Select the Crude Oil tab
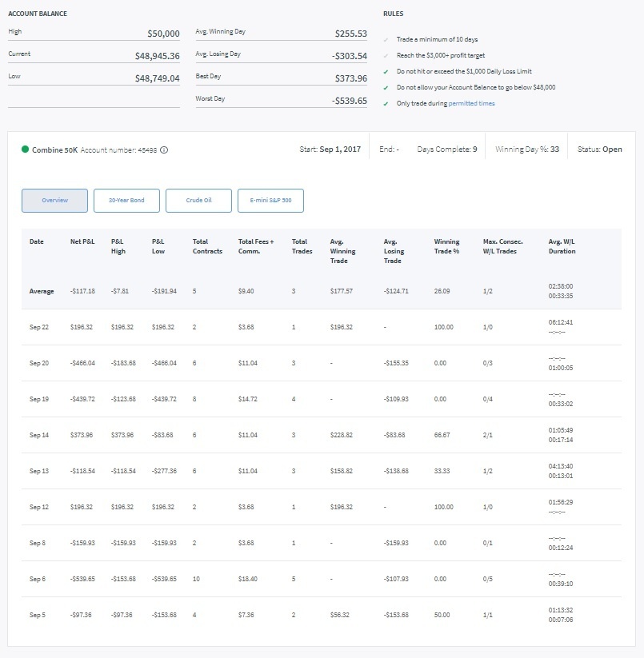The width and height of the screenshot is (644, 658). click(x=198, y=201)
